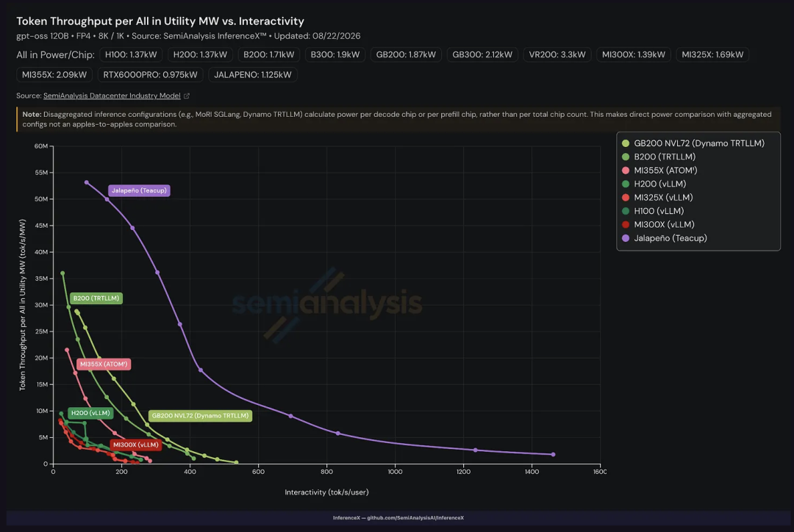Click the RTX6000PRO: 0.975kW chip tag
The image size is (794, 532).
(151, 75)
